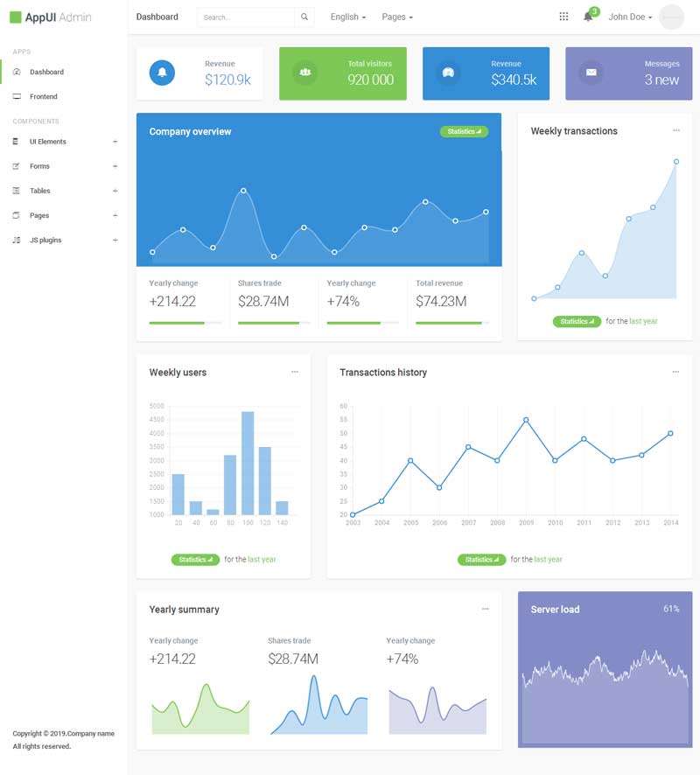Open Weekly transactions options ellipsis
The height and width of the screenshot is (775, 700).
tap(675, 130)
